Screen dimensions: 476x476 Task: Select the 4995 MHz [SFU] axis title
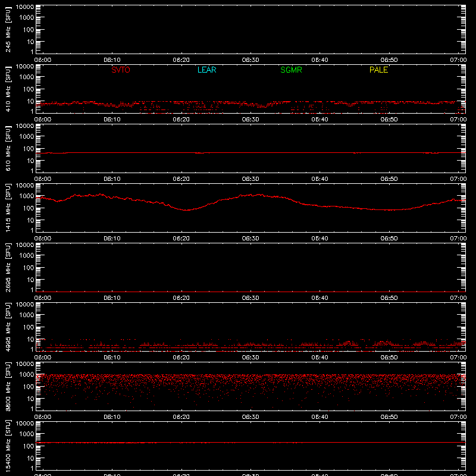click(x=8, y=327)
